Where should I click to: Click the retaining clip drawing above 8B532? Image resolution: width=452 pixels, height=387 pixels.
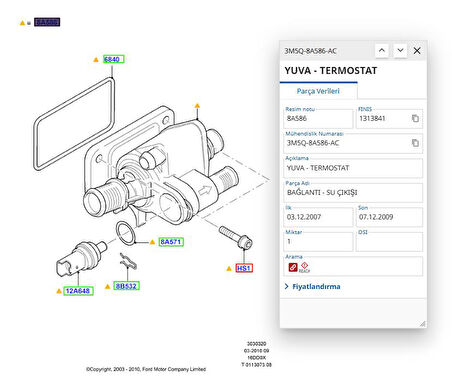click(x=128, y=262)
